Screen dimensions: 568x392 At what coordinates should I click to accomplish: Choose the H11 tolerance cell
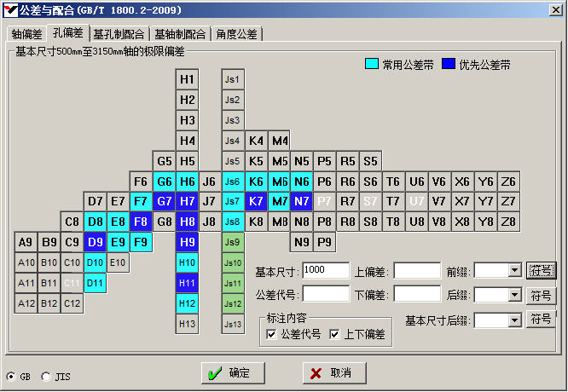coord(188,282)
